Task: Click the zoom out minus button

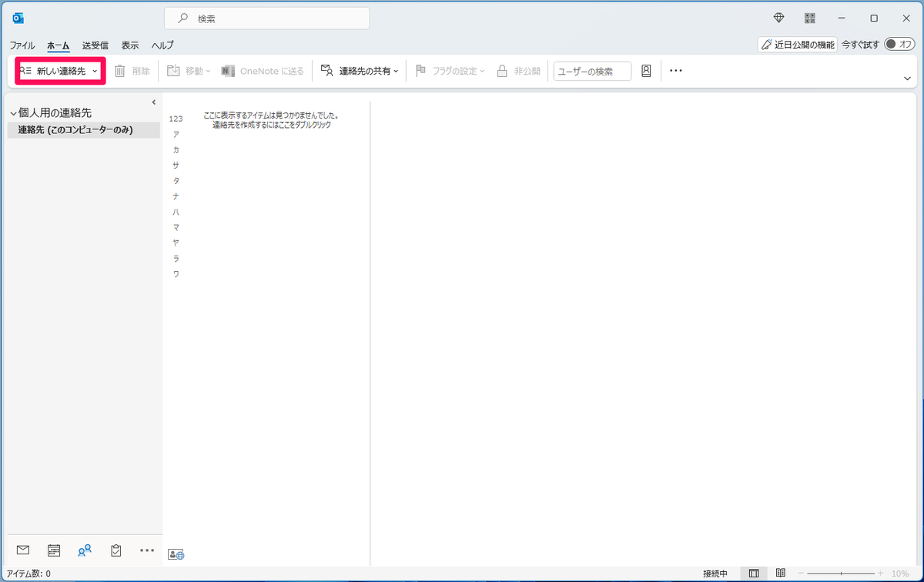Action: (x=801, y=574)
